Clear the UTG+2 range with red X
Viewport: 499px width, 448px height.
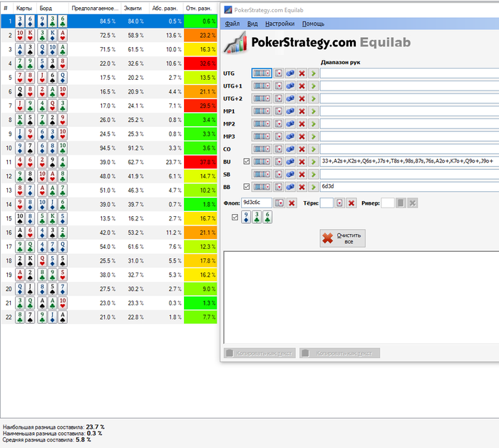coord(302,98)
